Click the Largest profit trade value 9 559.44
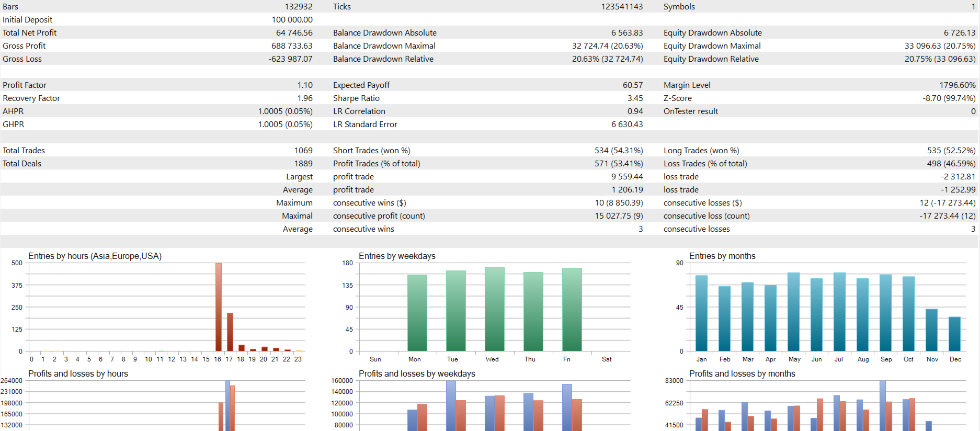 [x=627, y=176]
